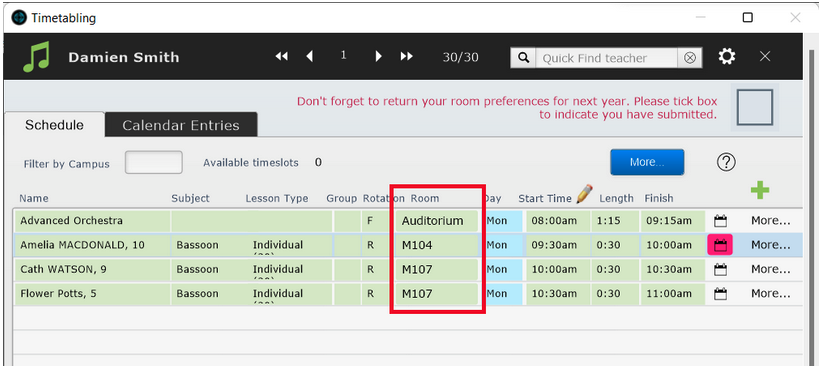This screenshot has width=823, height=366.
Task: Focus the Quick Find teacher field
Action: coord(606,58)
